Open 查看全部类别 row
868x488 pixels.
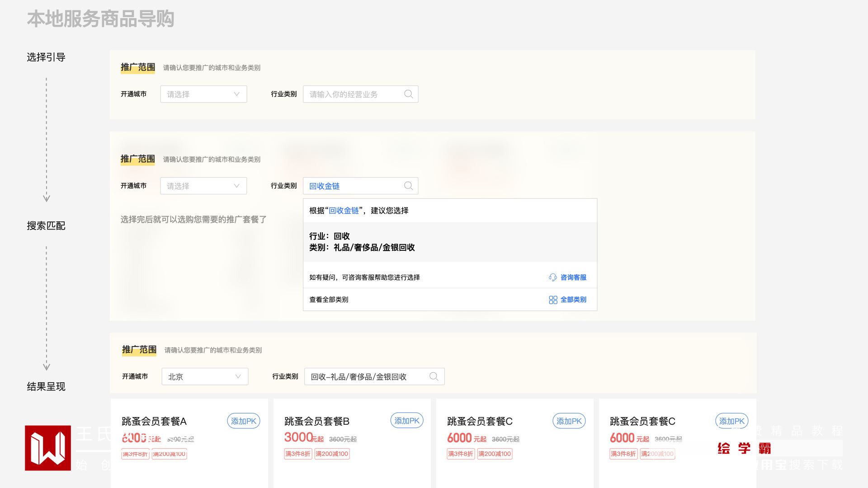tap(329, 300)
